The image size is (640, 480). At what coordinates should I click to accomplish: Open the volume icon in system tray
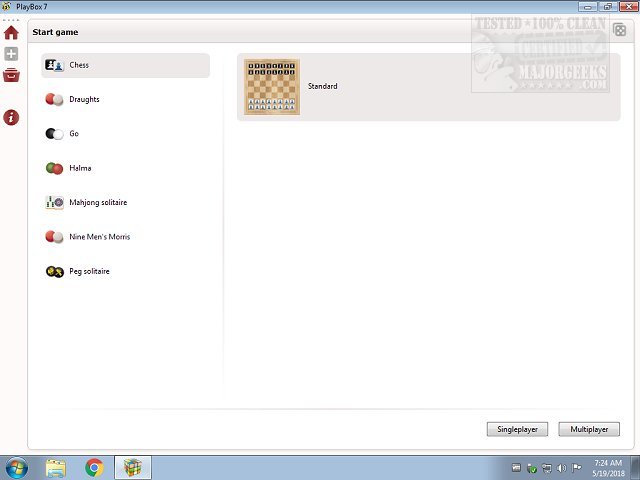(x=562, y=468)
